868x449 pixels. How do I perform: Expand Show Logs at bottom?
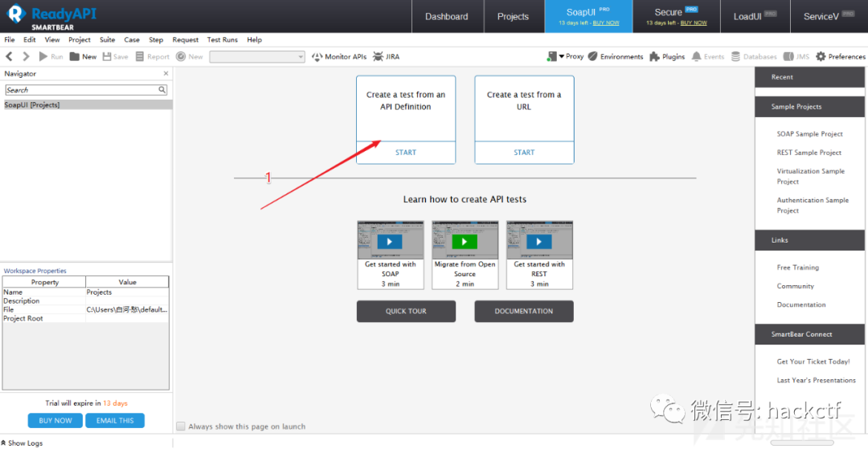23,443
